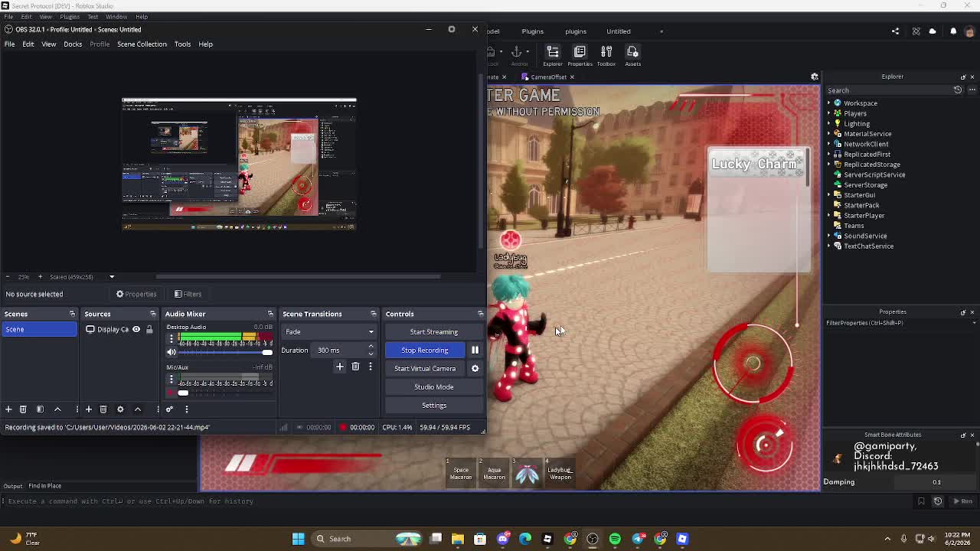Viewport: 980px width, 551px height.
Task: Open the OBS Help menu
Action: (205, 44)
